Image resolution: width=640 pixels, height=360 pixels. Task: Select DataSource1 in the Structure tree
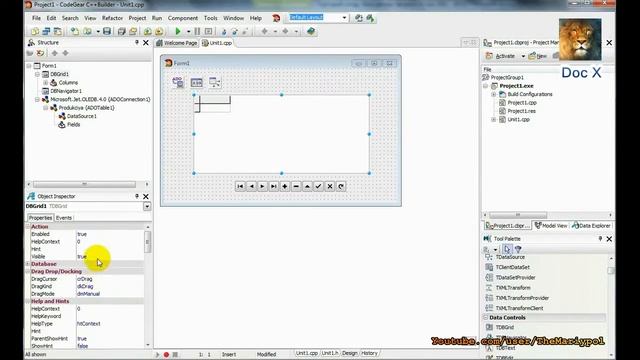click(82, 116)
